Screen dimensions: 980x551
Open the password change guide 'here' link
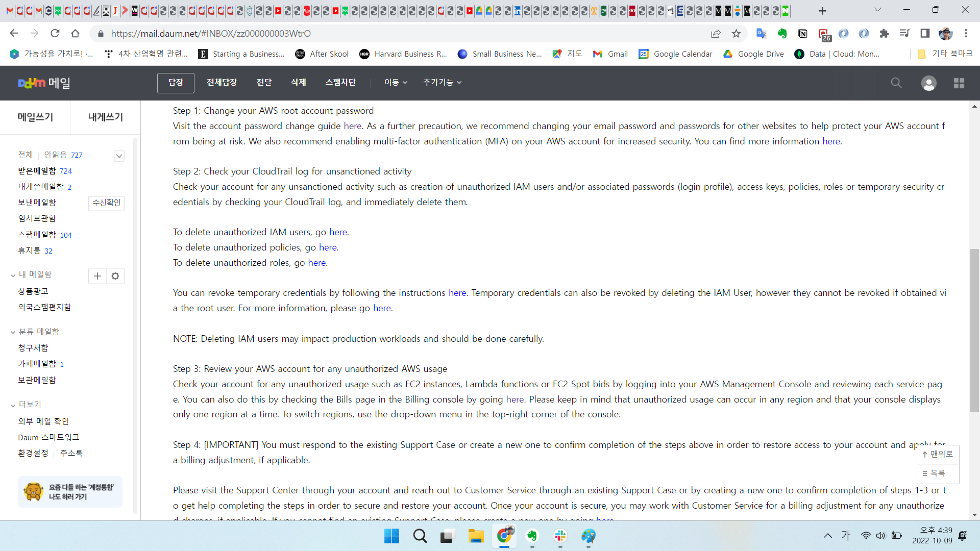[x=353, y=126]
